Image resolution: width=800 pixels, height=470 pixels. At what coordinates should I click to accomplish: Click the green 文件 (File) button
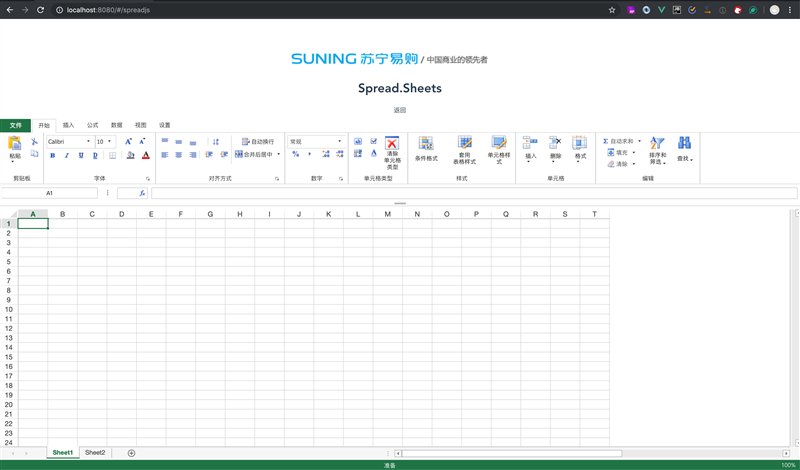(15, 125)
